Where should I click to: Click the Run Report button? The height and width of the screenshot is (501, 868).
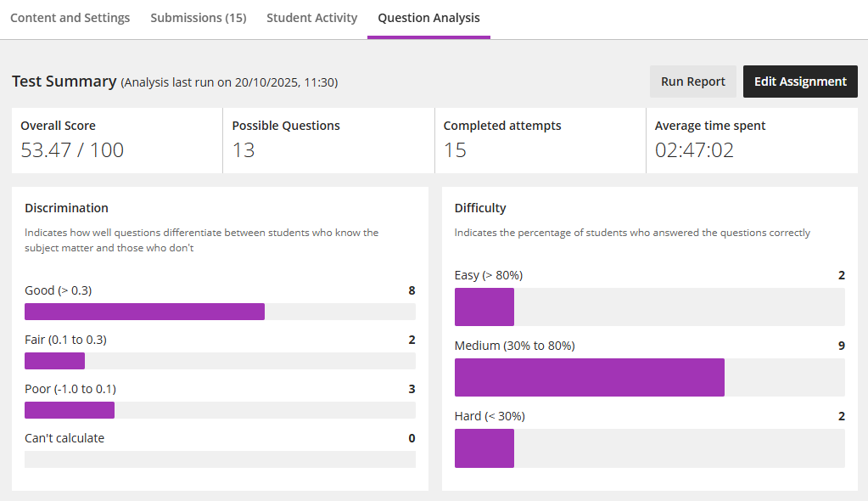pyautogui.click(x=692, y=82)
